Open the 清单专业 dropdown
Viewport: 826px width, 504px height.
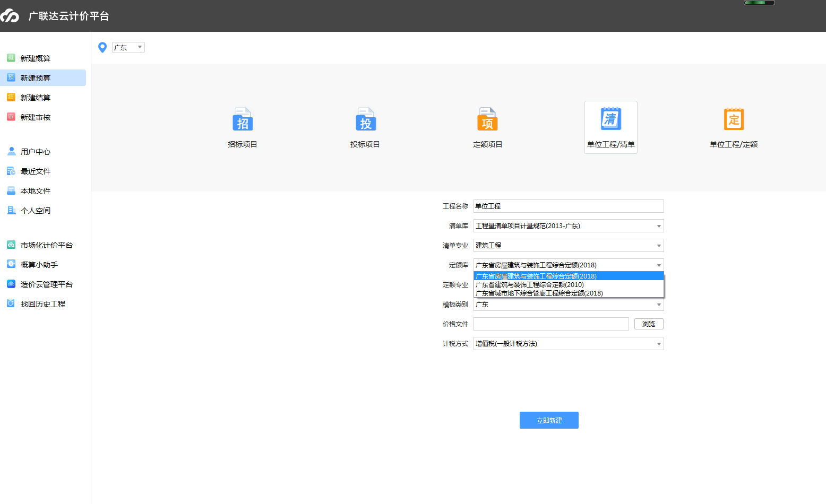(569, 246)
